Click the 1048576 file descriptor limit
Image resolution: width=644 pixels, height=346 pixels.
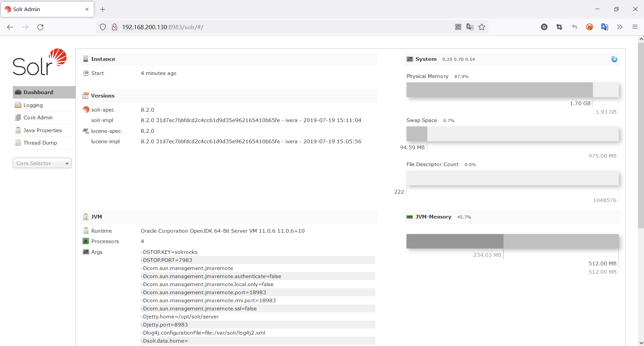(605, 200)
